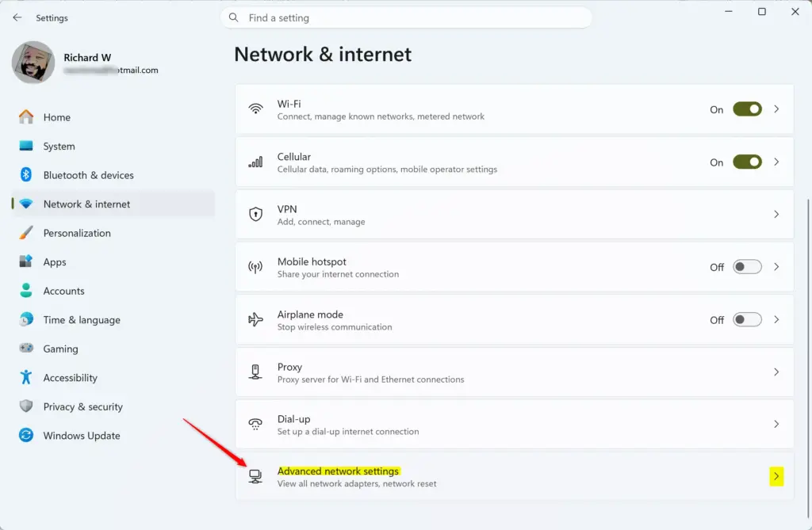
Task: Expand Wi-Fi settings with its chevron
Action: tap(776, 109)
